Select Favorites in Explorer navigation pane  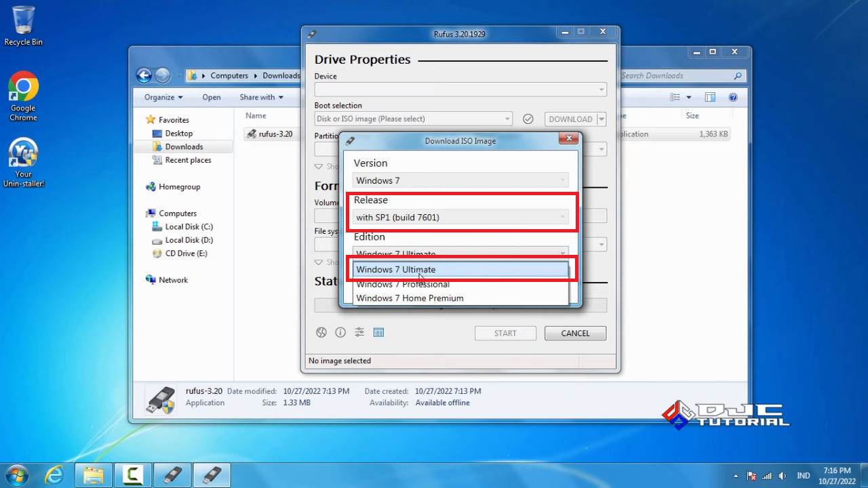174,120
